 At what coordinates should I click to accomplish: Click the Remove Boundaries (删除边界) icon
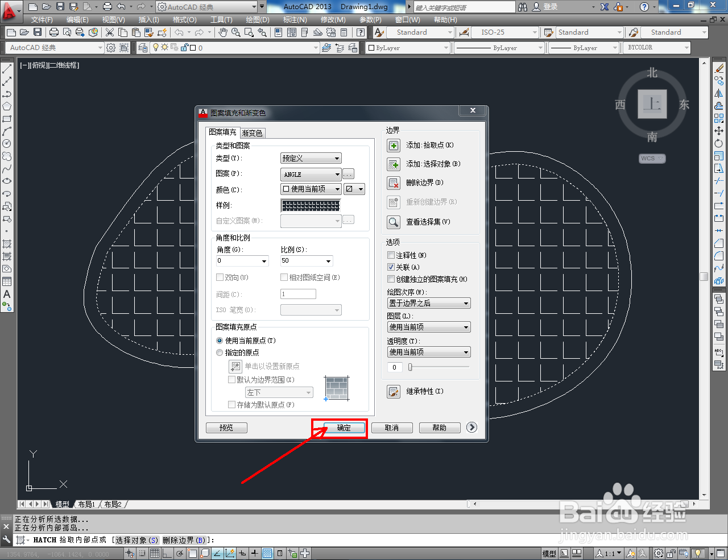click(x=394, y=183)
